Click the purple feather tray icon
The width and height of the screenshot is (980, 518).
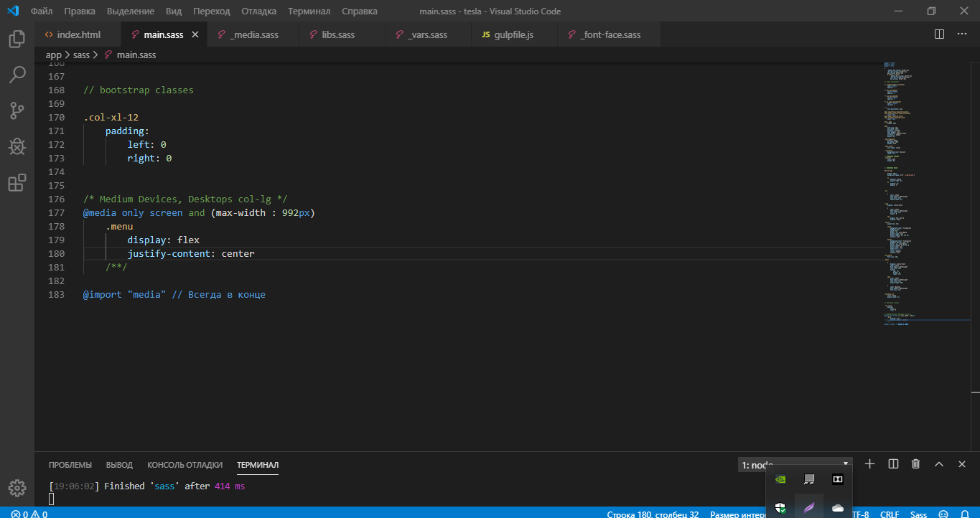click(x=809, y=507)
